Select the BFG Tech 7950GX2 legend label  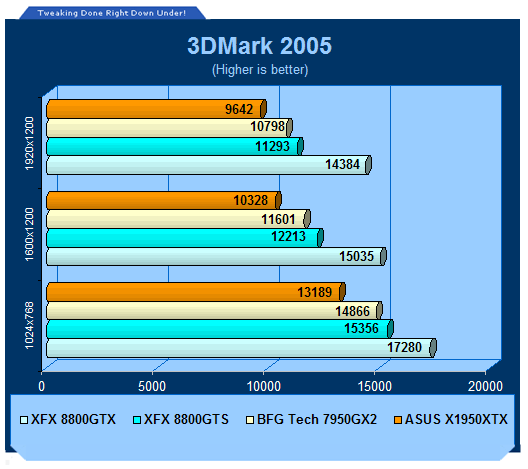click(317, 420)
